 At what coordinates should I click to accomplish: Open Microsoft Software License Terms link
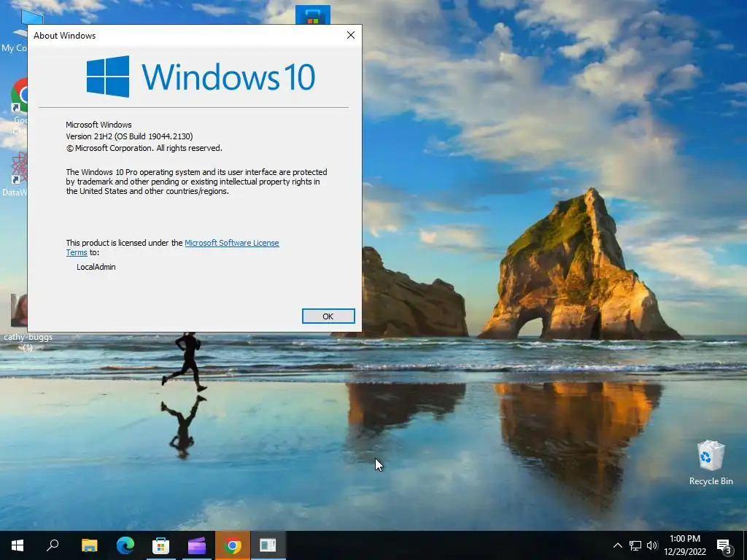231,243
